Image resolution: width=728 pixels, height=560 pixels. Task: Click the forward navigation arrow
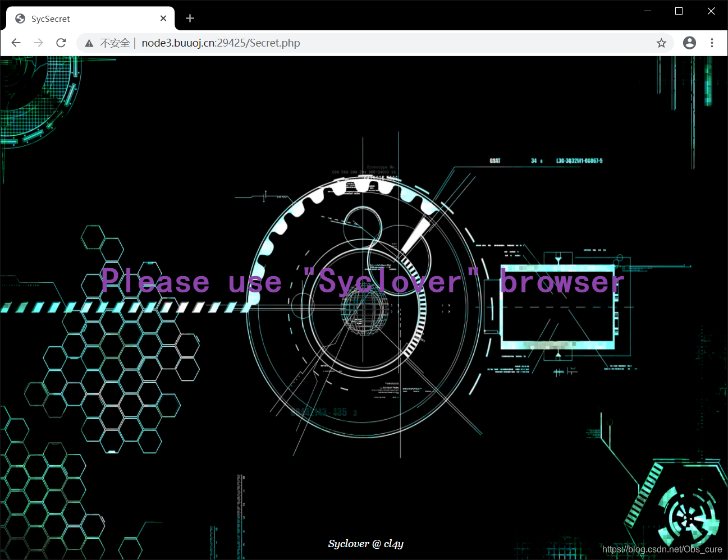tap(39, 43)
